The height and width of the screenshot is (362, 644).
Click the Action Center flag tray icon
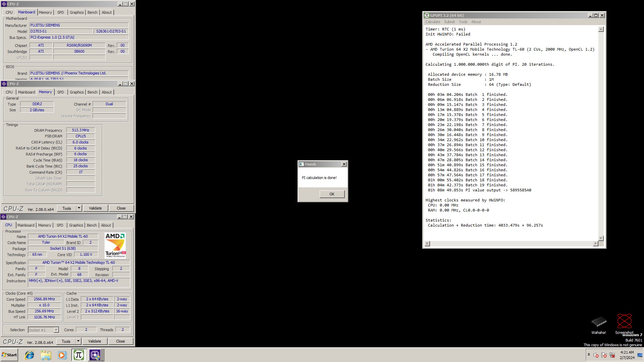pos(604,355)
